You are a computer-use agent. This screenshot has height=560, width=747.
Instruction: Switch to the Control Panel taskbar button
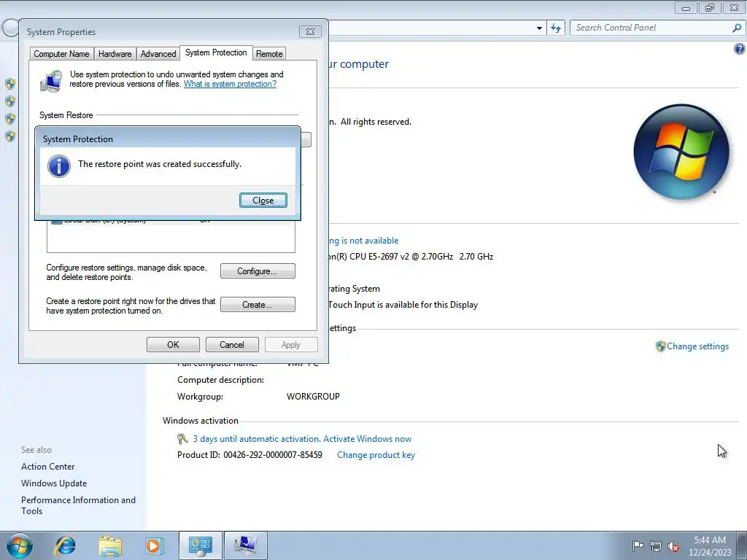[x=200, y=545]
